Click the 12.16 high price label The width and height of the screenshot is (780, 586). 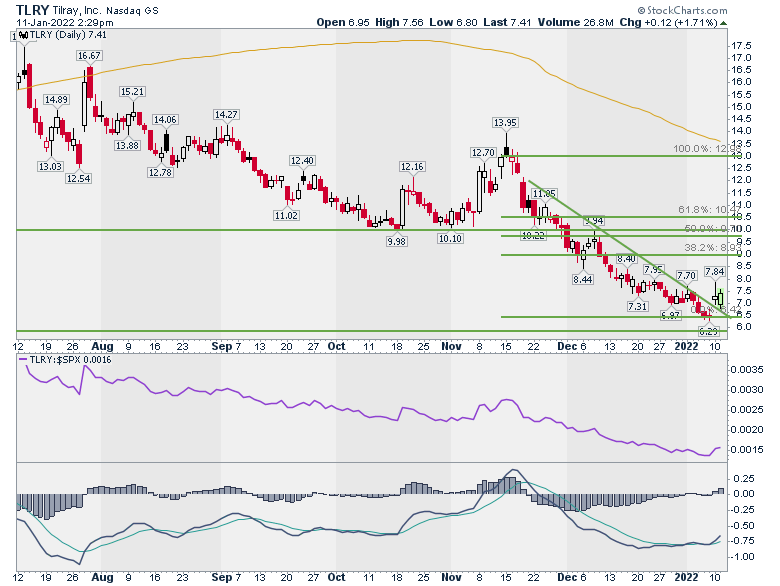point(412,167)
